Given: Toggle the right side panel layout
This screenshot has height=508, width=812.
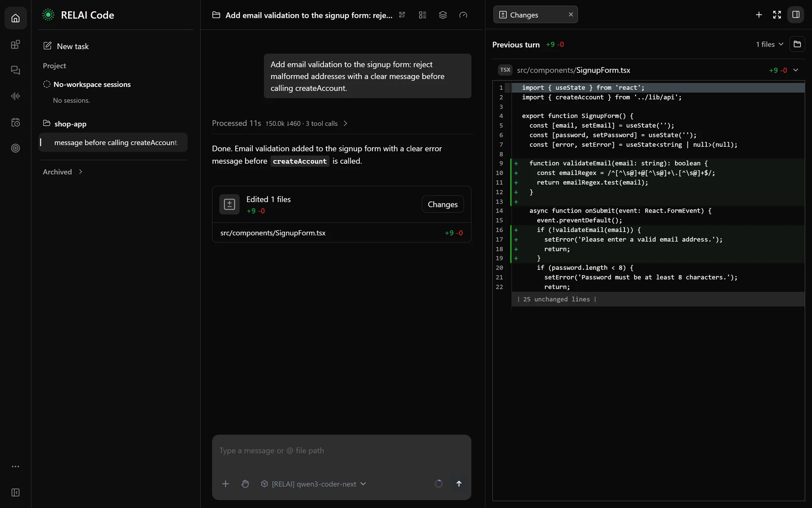Looking at the screenshot, I should tap(796, 15).
